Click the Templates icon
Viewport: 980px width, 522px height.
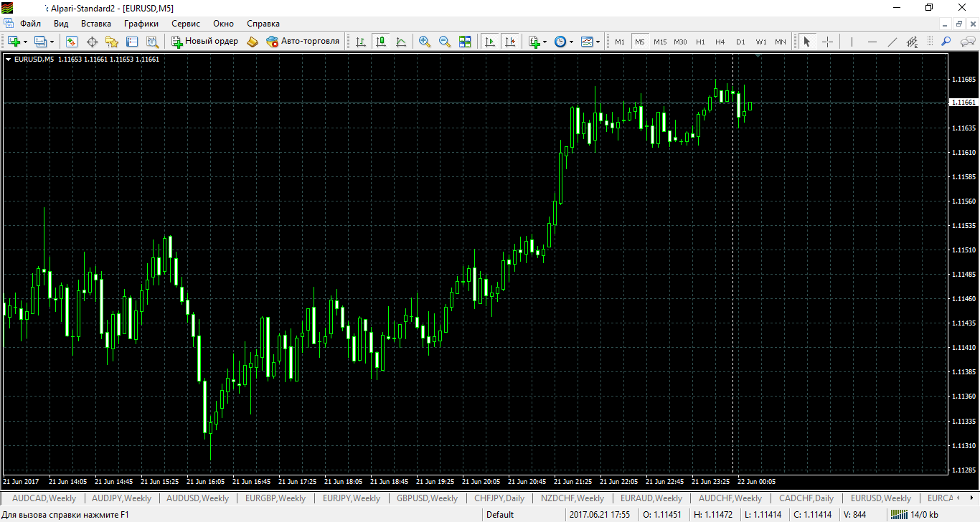pos(587,42)
